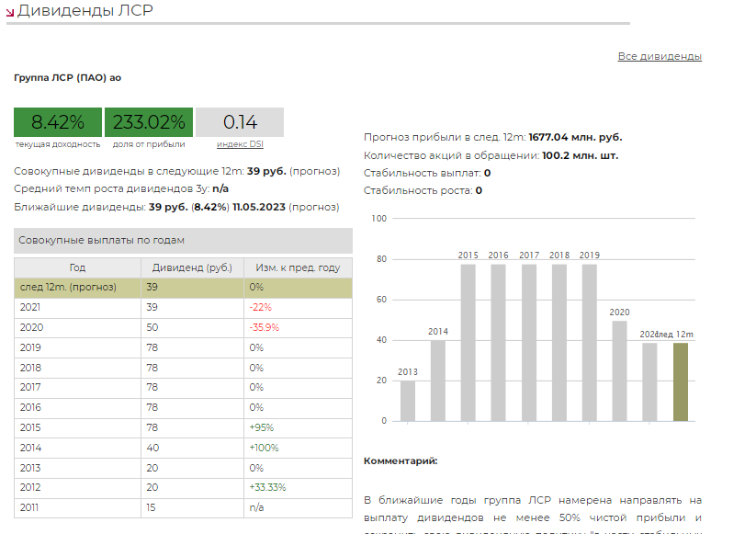Click the Изм. к пред. году header
This screenshot has width=756, height=534.
(298, 267)
